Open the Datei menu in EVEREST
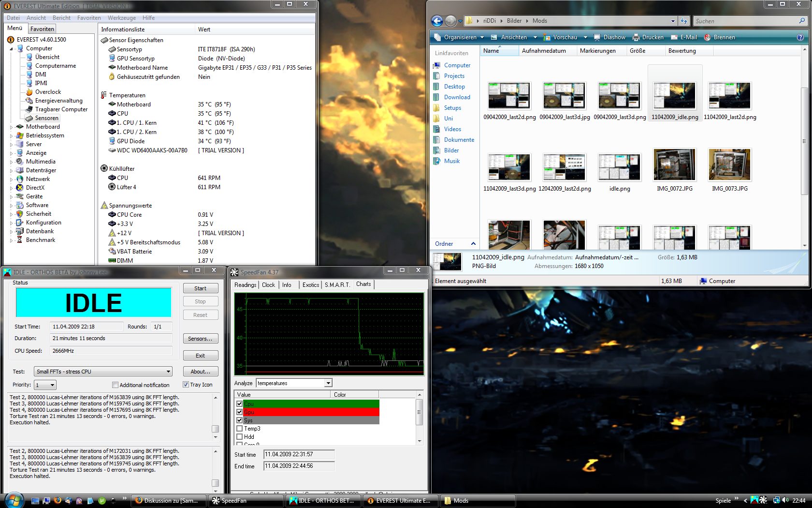Viewport: 812px width, 508px height. click(14, 18)
